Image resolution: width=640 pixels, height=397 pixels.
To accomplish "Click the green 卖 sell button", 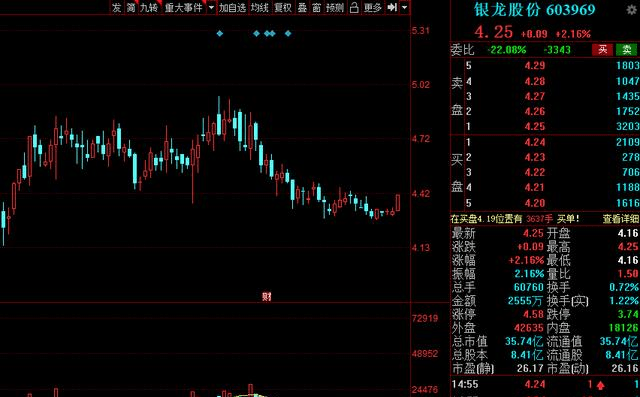I will pyautogui.click(x=627, y=50).
